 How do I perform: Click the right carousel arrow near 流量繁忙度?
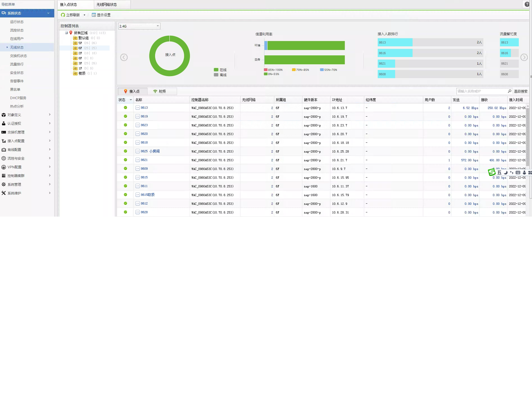(524, 57)
